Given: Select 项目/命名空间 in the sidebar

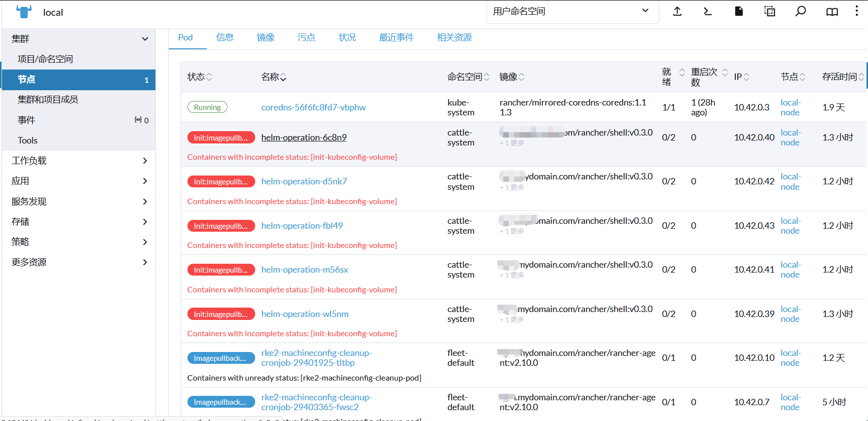Looking at the screenshot, I should point(45,59).
